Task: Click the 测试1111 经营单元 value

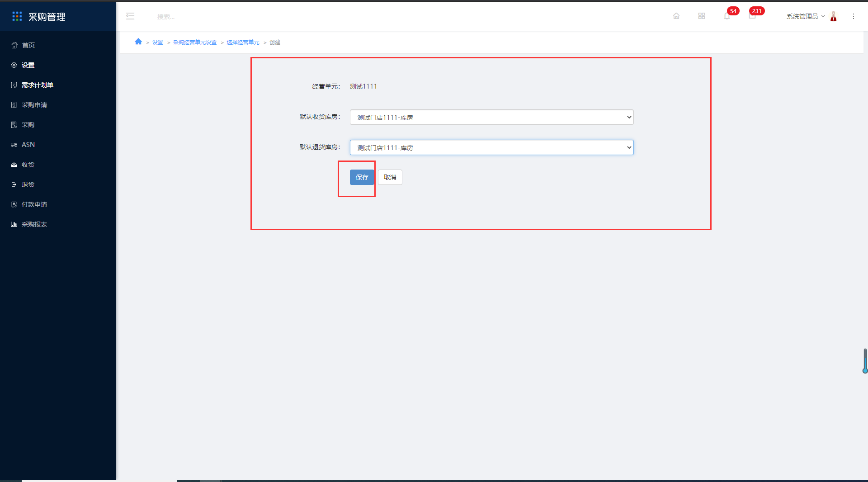Action: click(363, 86)
